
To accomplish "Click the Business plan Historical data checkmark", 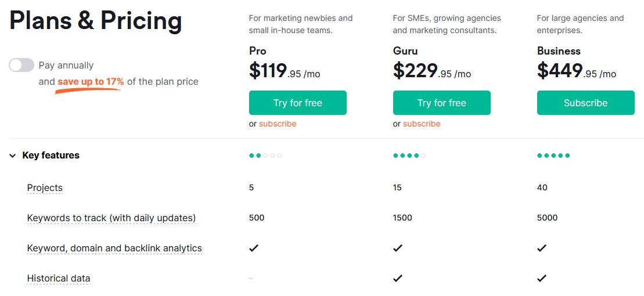I will point(542,279).
